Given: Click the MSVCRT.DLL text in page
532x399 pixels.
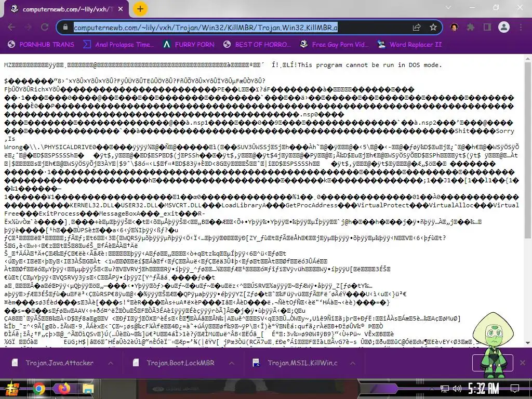Looking at the screenshot, I should coord(182,205).
